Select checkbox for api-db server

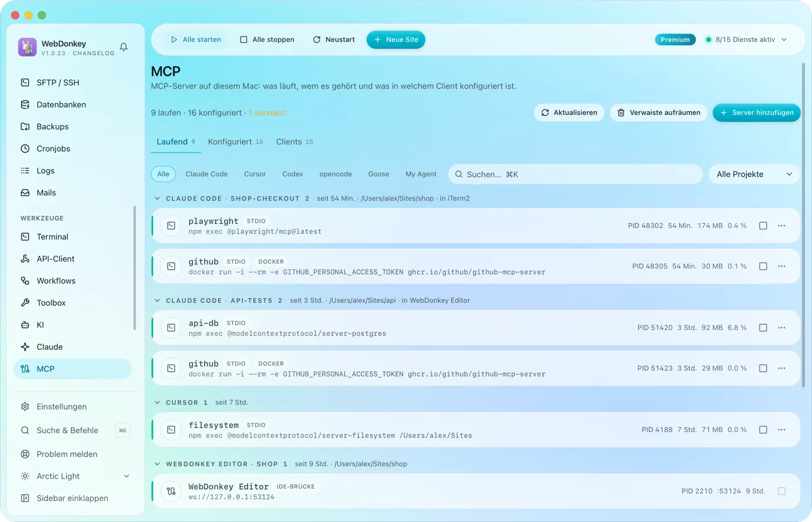coord(763,328)
